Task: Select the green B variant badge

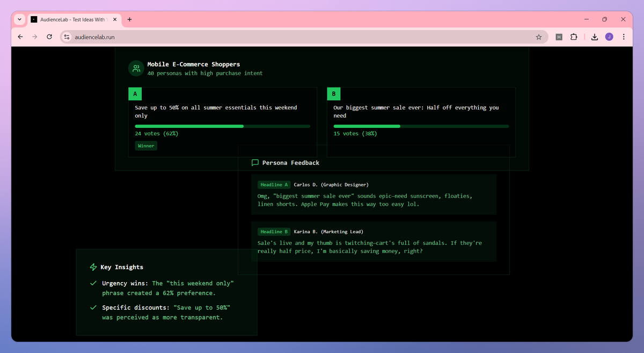Action: [x=334, y=94]
